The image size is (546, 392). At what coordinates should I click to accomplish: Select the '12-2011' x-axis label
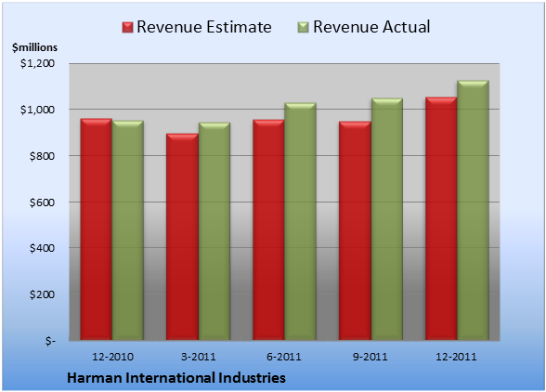pyautogui.click(x=456, y=357)
